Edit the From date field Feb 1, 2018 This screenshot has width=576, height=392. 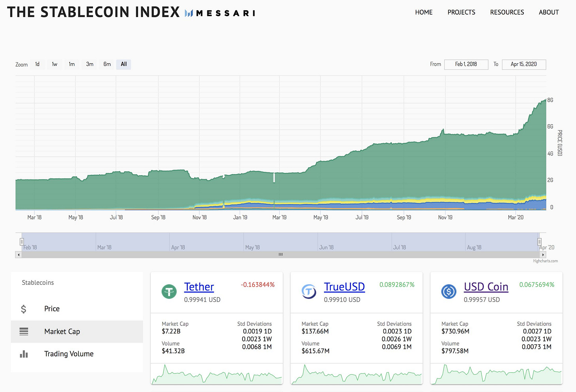tap(466, 64)
